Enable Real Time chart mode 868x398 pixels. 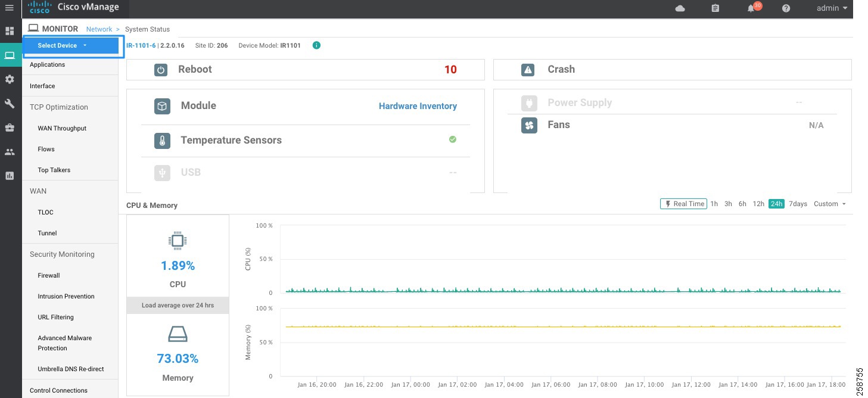[x=683, y=204]
